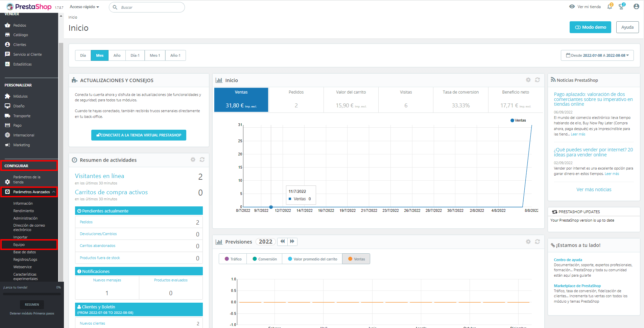Click the Marketing megaphone icon in sidebar
The width and height of the screenshot is (644, 328).
pos(7,145)
